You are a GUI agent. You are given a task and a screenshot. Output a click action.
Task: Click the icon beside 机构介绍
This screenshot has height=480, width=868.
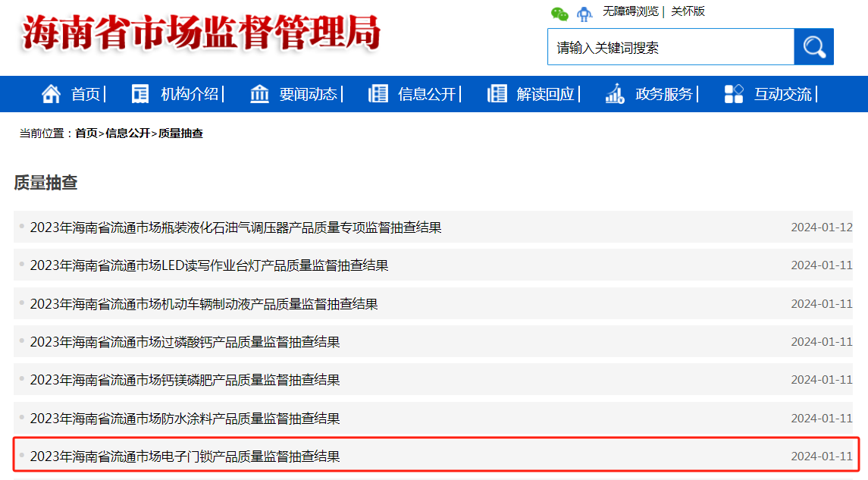pyautogui.click(x=140, y=94)
